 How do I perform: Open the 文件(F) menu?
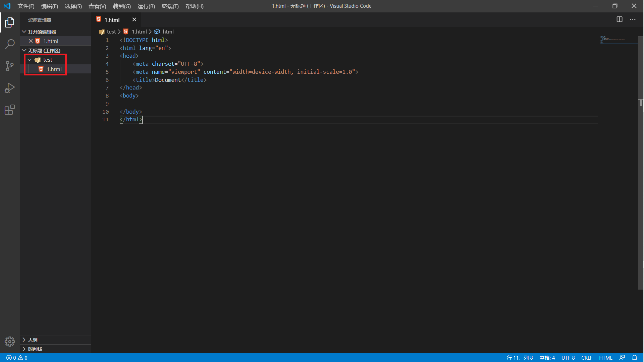pos(26,6)
